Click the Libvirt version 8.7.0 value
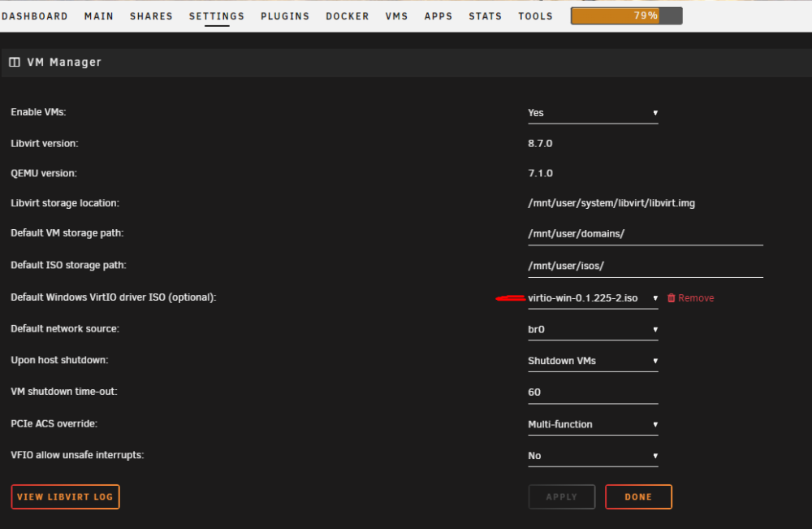 click(540, 144)
